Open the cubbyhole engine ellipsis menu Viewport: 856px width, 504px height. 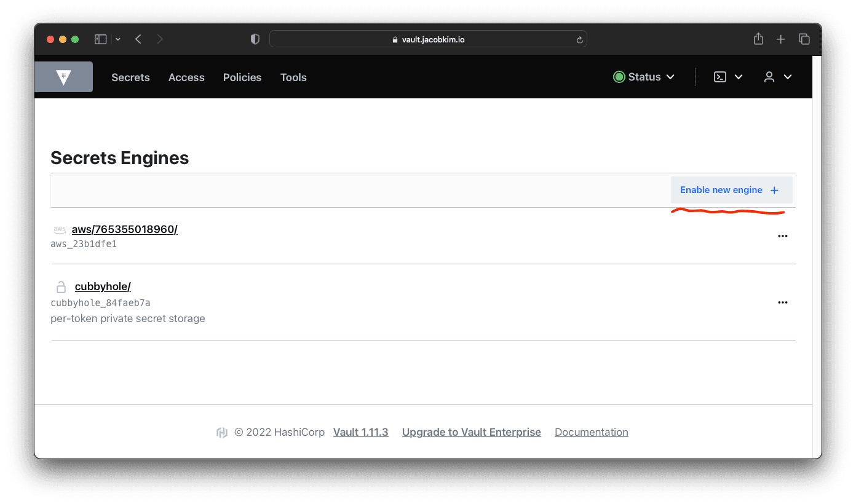(782, 302)
